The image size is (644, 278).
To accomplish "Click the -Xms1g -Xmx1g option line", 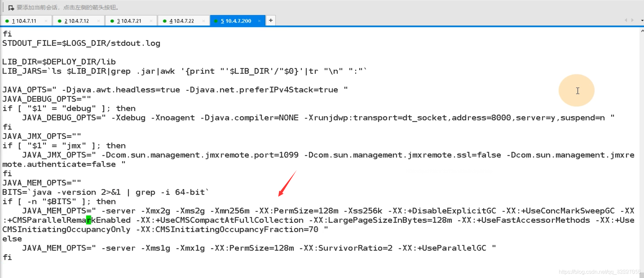I will 259,248.
